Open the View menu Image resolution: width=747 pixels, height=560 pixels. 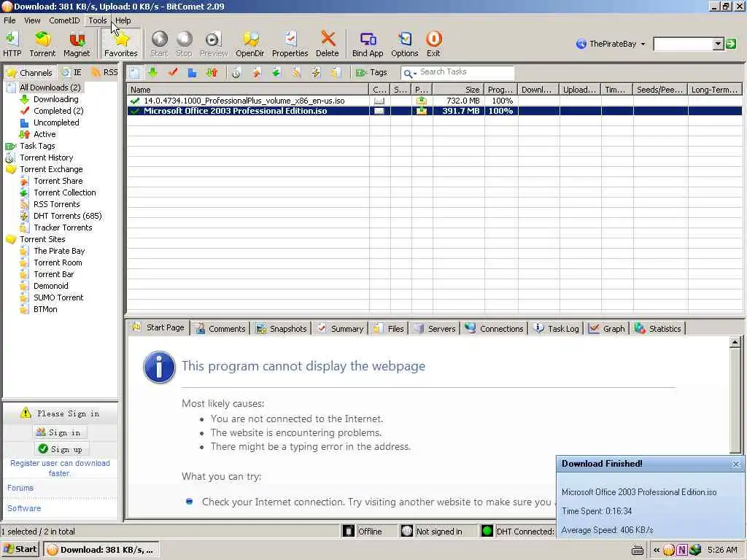point(32,20)
